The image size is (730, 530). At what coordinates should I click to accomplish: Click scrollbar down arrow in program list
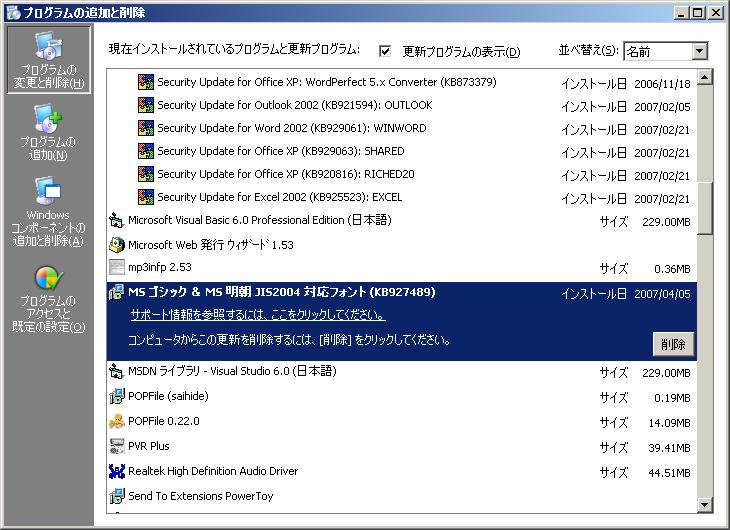(x=705, y=505)
